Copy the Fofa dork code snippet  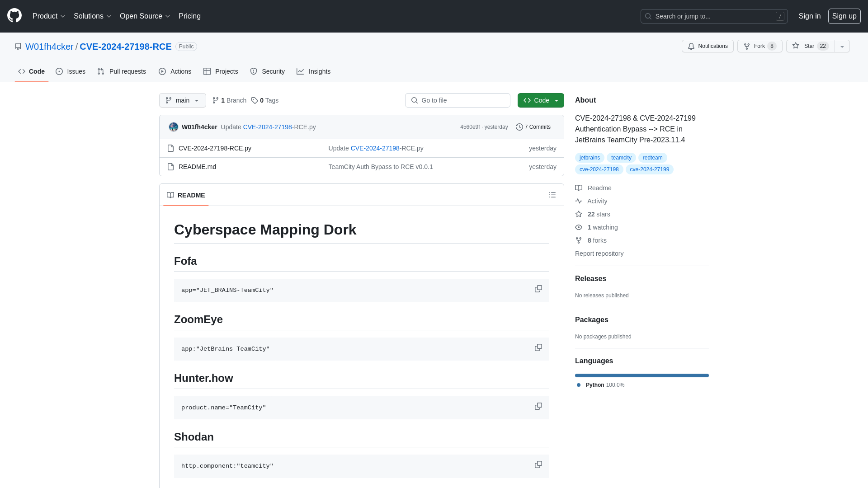click(538, 289)
